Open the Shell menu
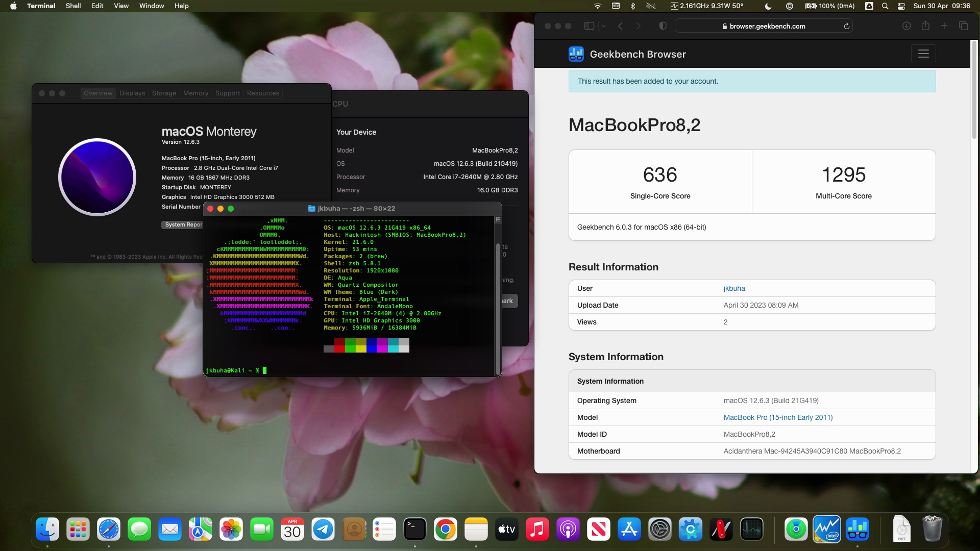Screen dimensions: 980x551 point(73,6)
